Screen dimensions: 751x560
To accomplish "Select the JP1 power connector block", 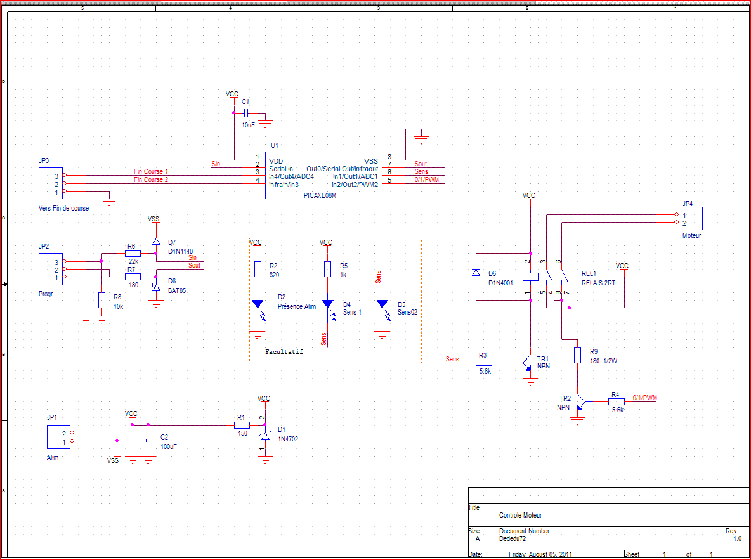I will click(x=59, y=438).
